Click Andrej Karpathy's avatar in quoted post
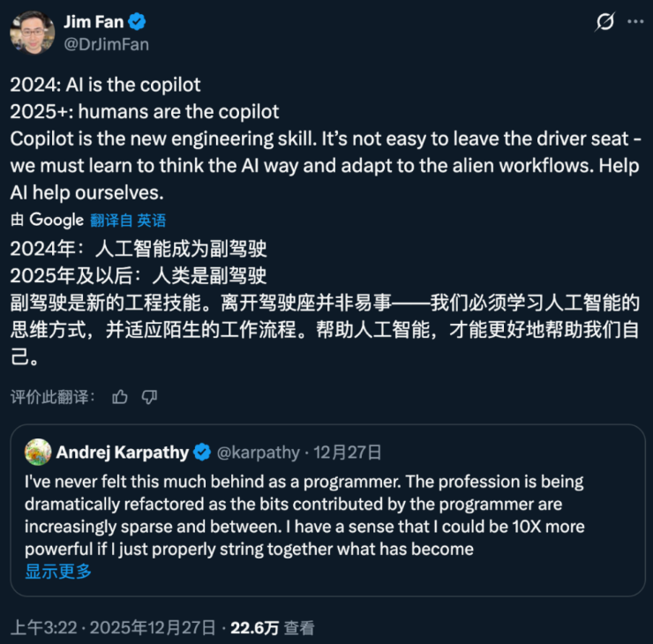The image size is (653, 644). click(37, 452)
